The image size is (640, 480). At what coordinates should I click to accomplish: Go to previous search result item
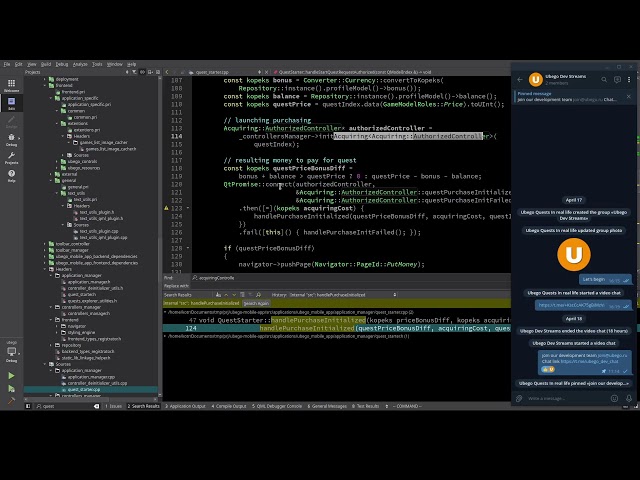pos(226,295)
